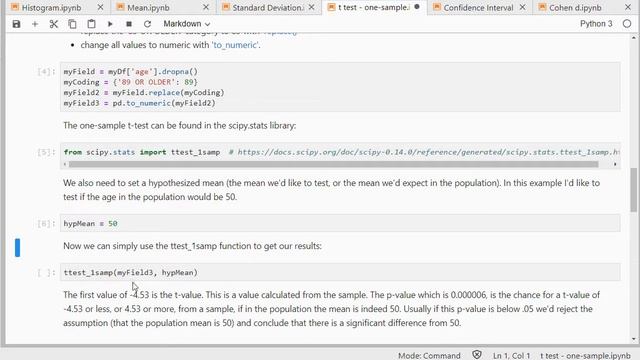This screenshot has height=360, width=640.
Task: Click the right arrow of cell's horizontal scrollbar
Action: point(615,164)
